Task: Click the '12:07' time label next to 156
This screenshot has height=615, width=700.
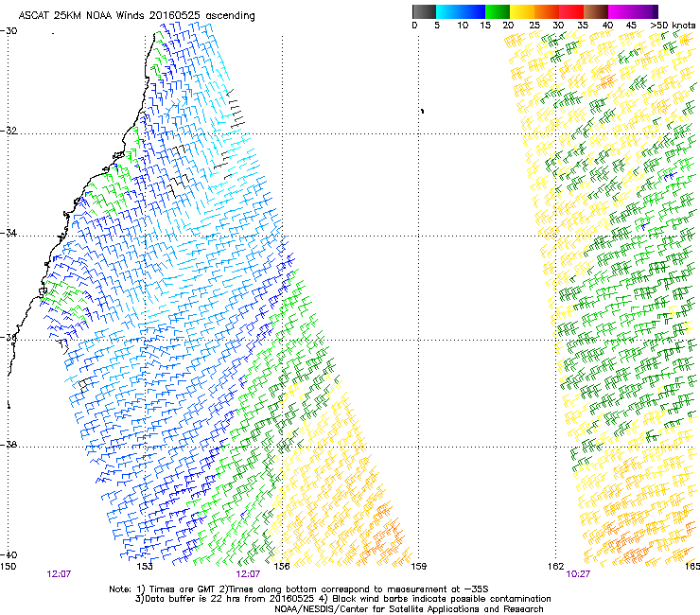Action: click(248, 574)
